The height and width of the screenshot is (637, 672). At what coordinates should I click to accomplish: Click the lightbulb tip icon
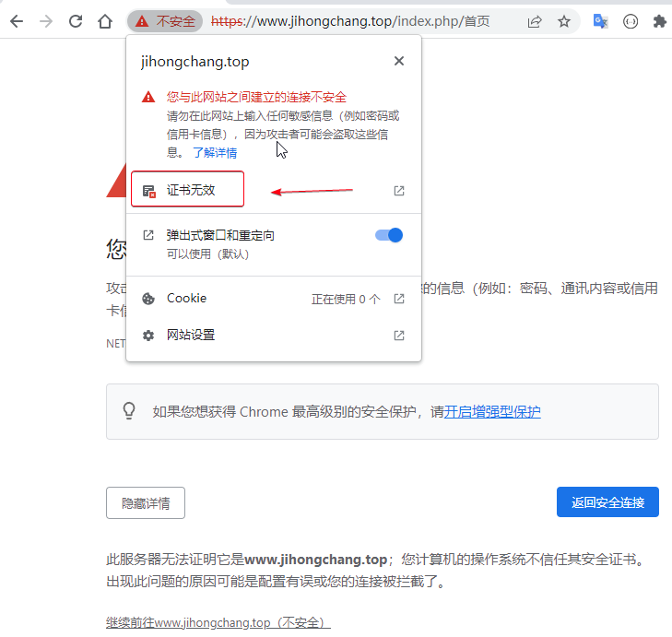(129, 410)
